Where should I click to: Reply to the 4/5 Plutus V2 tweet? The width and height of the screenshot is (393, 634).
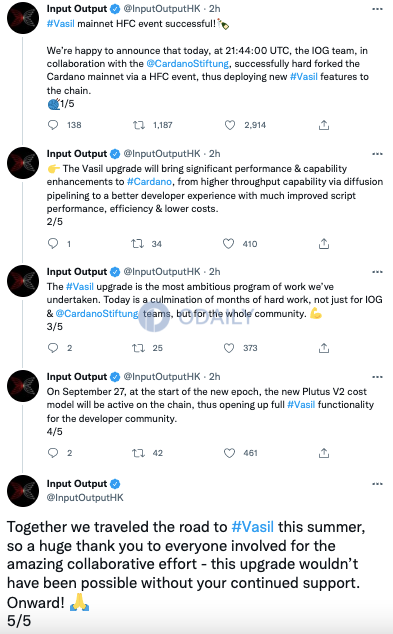53,452
